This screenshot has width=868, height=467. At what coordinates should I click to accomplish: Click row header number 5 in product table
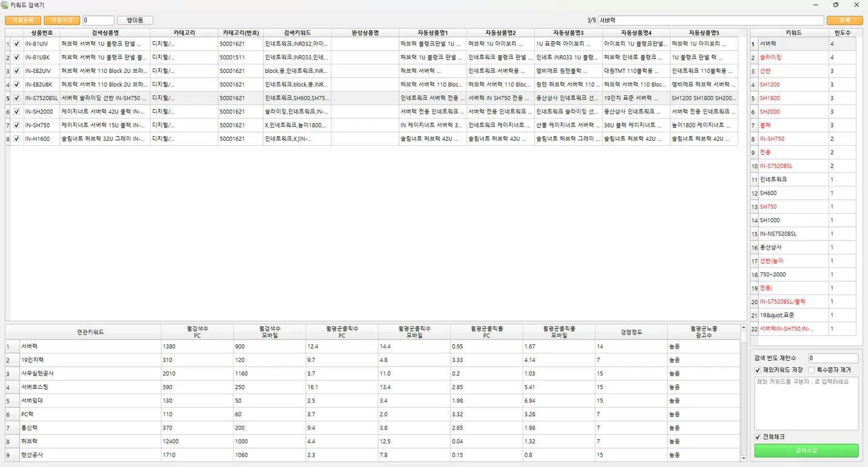tap(8, 98)
